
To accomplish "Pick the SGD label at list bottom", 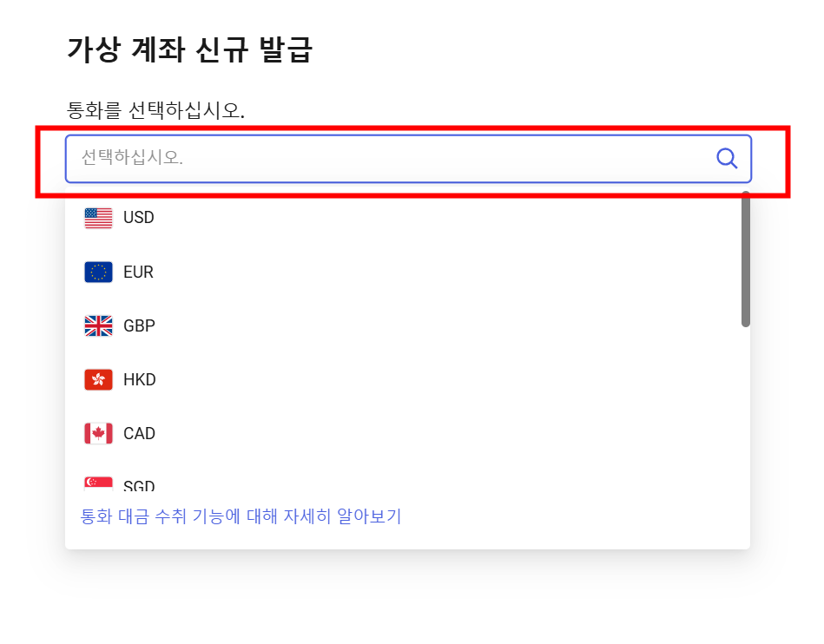I will click(x=139, y=486).
